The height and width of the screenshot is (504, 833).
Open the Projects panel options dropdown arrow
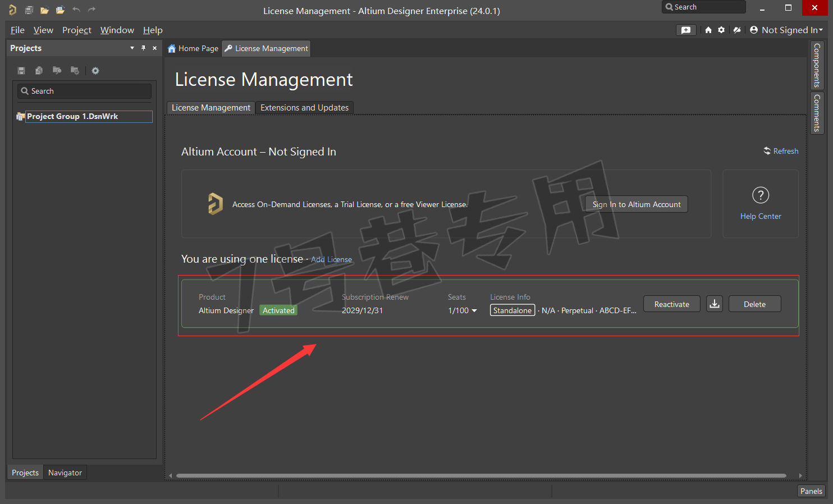(132, 48)
